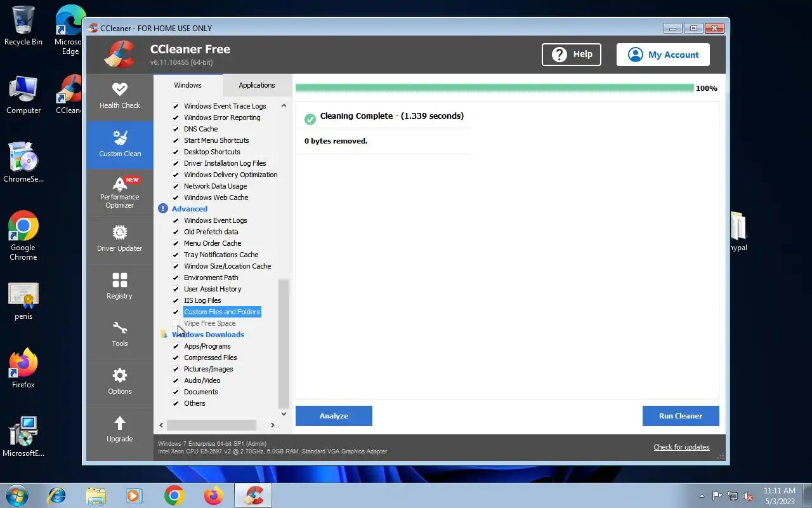Uncheck the Menu Order Cache option
This screenshot has height=508, width=812.
176,243
